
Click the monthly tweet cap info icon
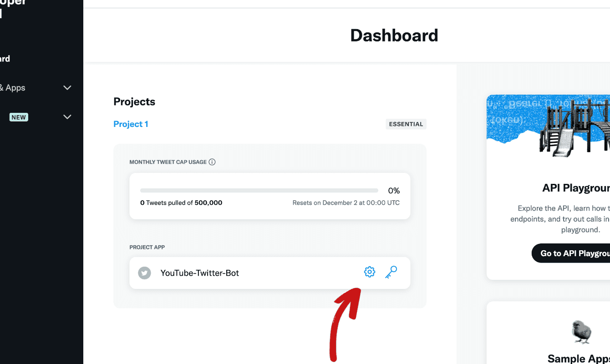tap(212, 162)
